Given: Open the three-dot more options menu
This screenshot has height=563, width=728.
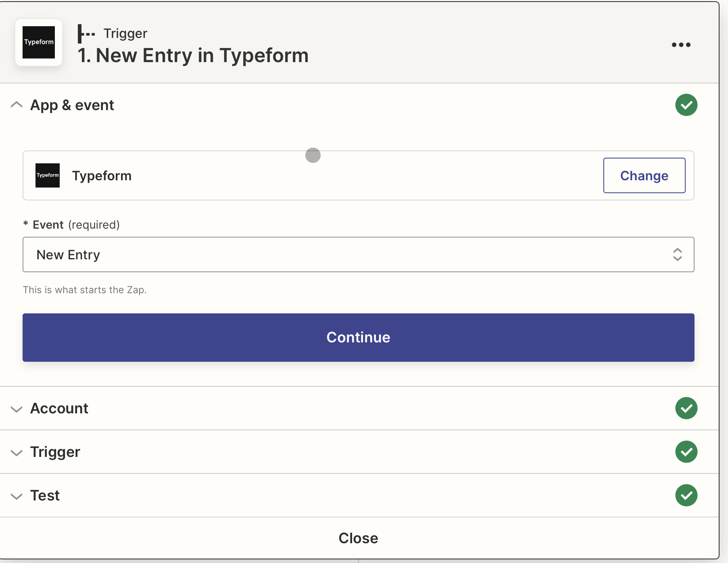Looking at the screenshot, I should (681, 45).
